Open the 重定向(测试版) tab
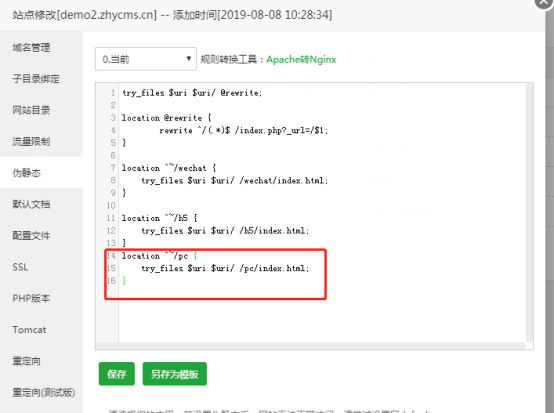Viewport: 554px width, 413px height. pyautogui.click(x=43, y=393)
